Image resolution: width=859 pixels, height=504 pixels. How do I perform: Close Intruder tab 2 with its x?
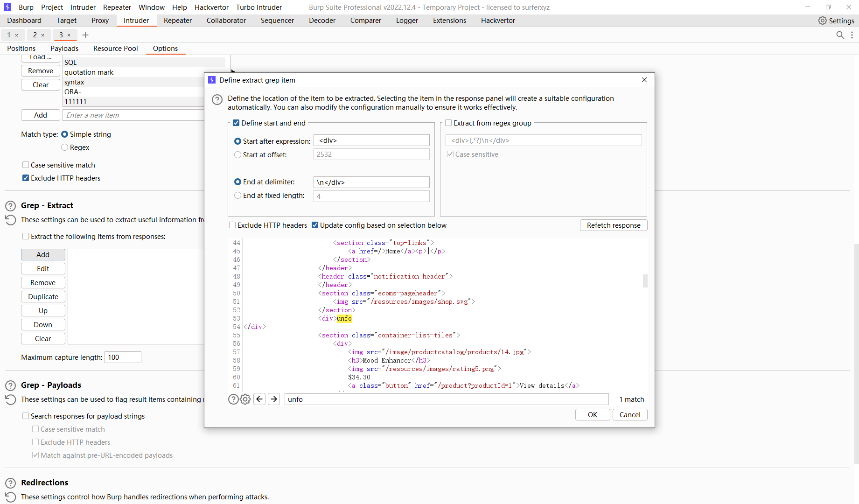pyautogui.click(x=43, y=35)
